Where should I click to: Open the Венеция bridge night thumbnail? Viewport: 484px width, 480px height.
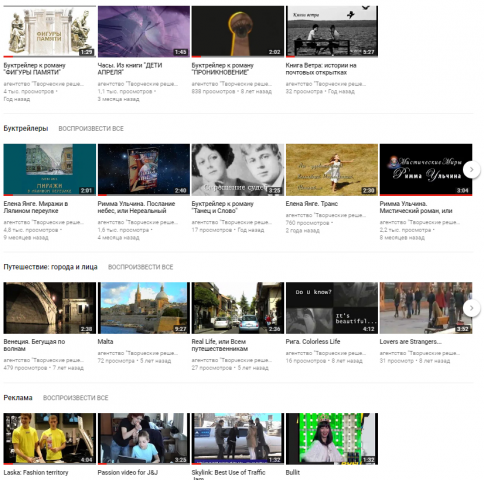(x=50, y=308)
